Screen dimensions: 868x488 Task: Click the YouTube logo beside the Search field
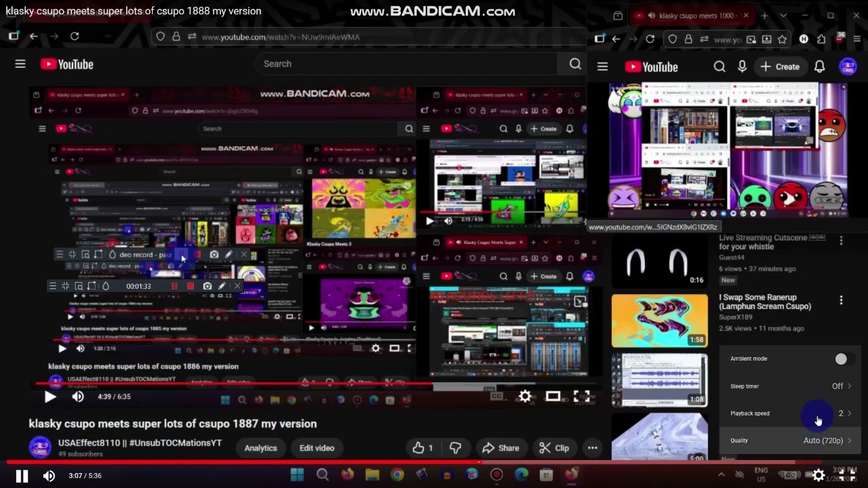[x=66, y=64]
